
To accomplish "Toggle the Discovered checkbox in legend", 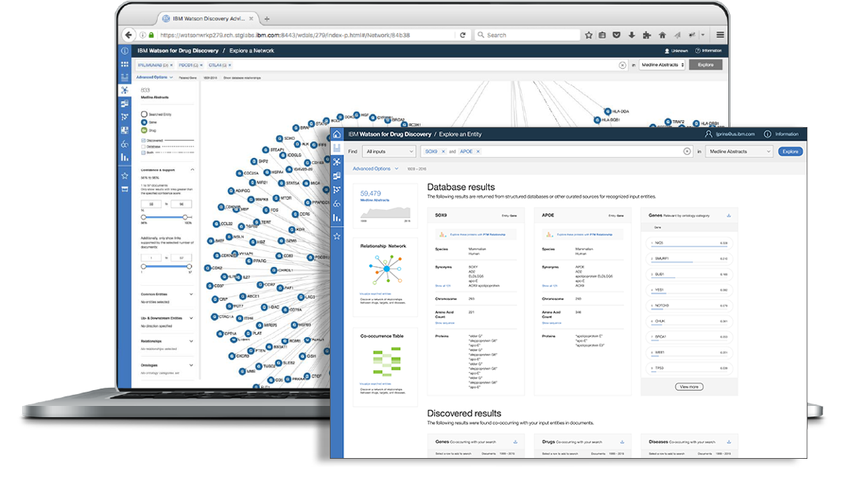I will (143, 141).
